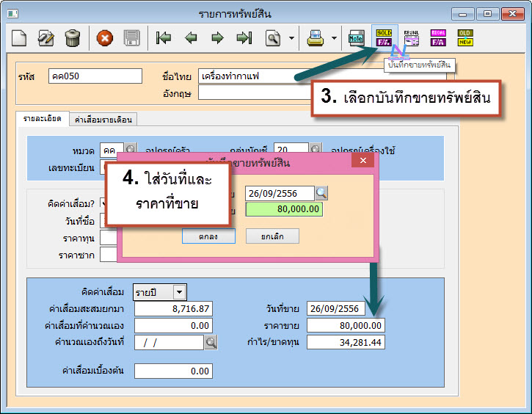Click the application icon in title bar
532x414 pixels.
13,13
